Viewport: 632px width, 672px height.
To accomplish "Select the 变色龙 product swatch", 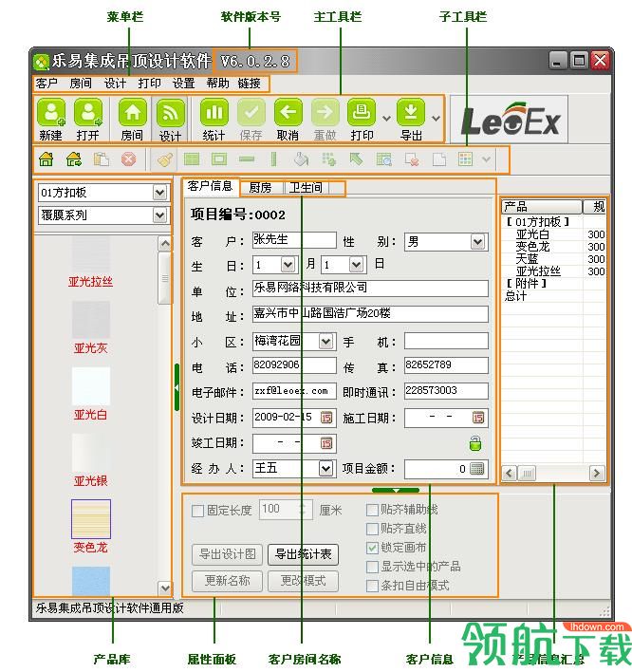I will 91,519.
